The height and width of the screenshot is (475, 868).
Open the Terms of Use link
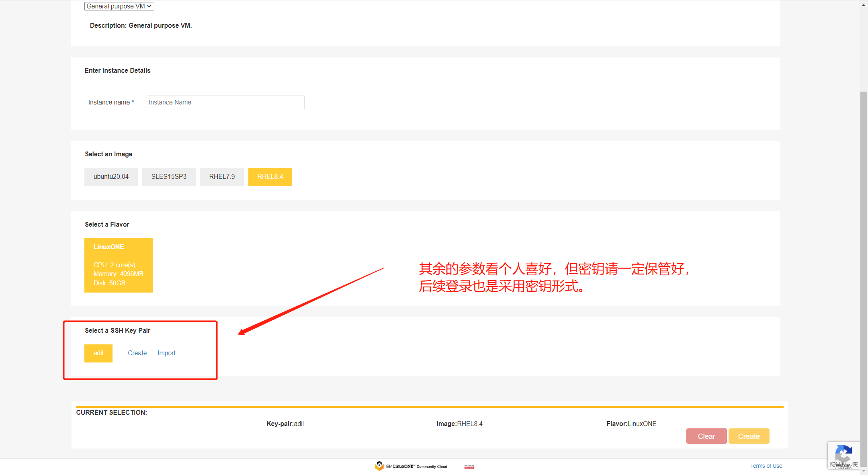766,466
